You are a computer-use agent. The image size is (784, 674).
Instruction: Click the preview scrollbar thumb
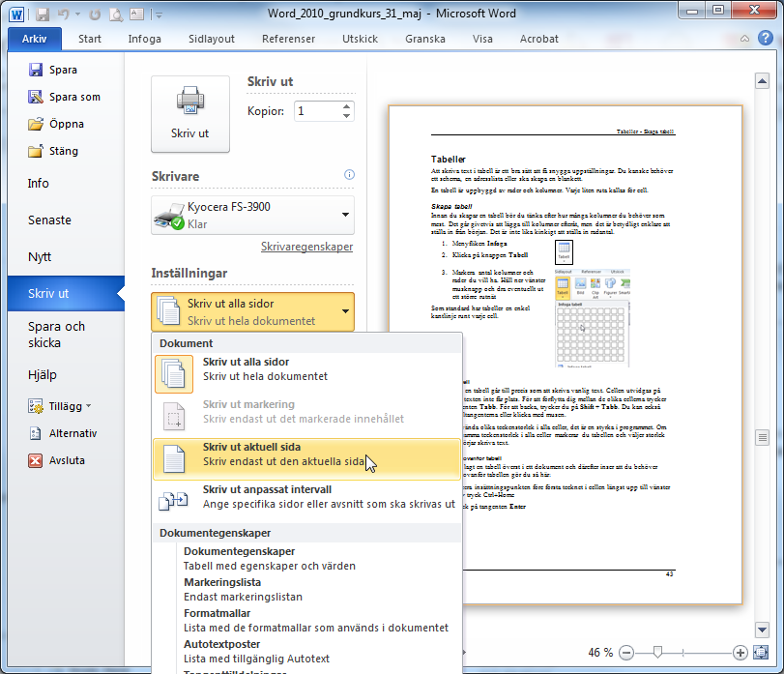click(762, 438)
